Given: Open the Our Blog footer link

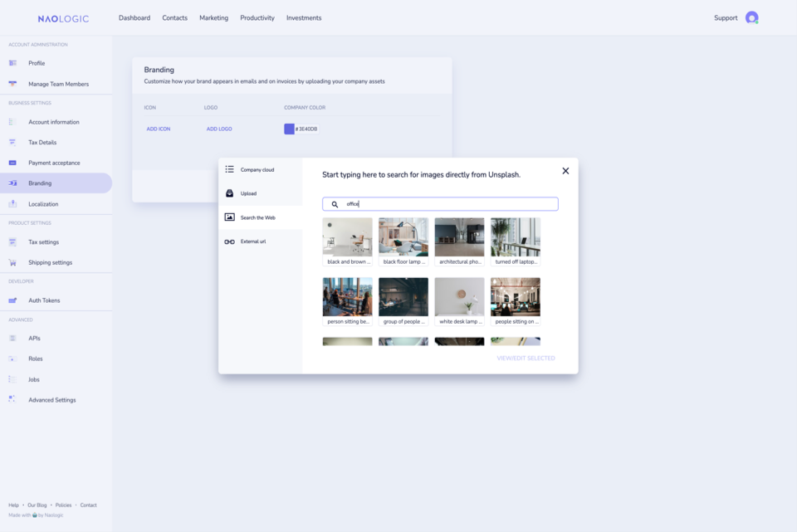Looking at the screenshot, I should [x=37, y=505].
